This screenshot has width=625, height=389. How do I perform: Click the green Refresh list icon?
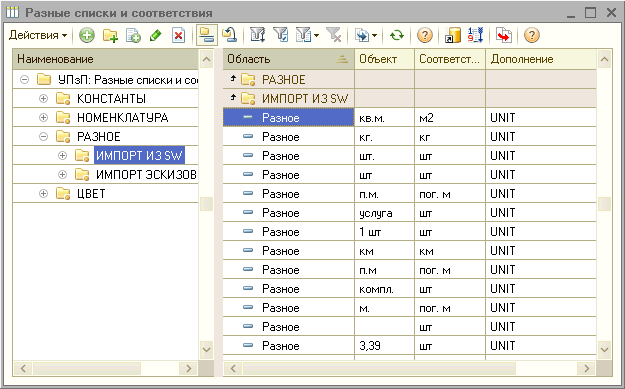coord(397,35)
